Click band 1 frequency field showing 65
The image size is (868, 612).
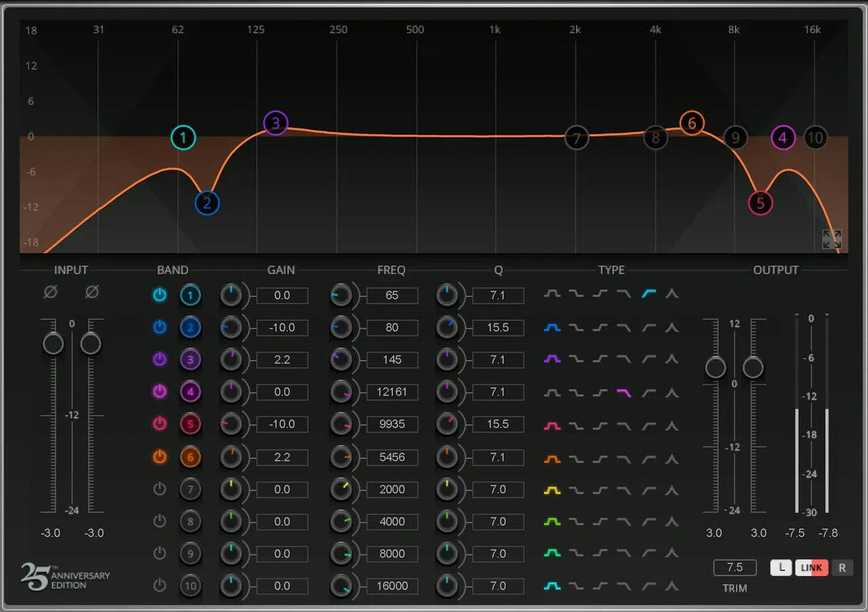pyautogui.click(x=391, y=294)
